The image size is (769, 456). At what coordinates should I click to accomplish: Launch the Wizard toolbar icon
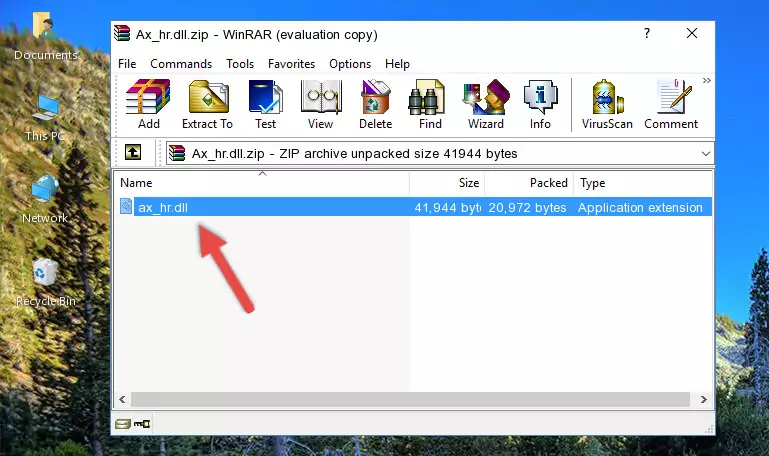486,104
